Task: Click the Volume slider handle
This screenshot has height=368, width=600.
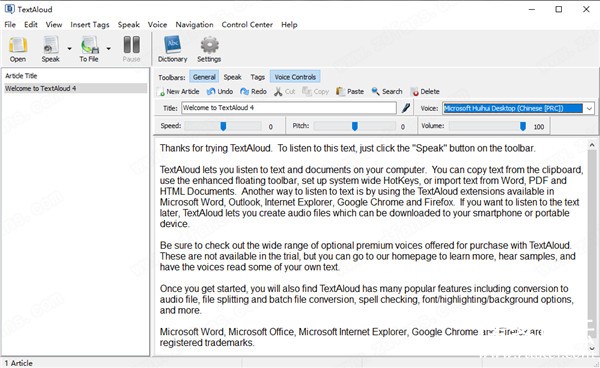Action: [x=523, y=126]
